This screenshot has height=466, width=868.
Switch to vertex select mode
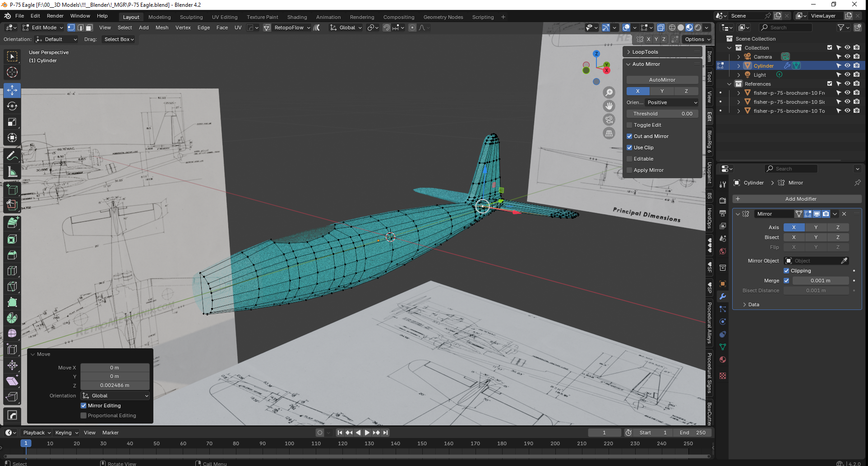point(71,28)
